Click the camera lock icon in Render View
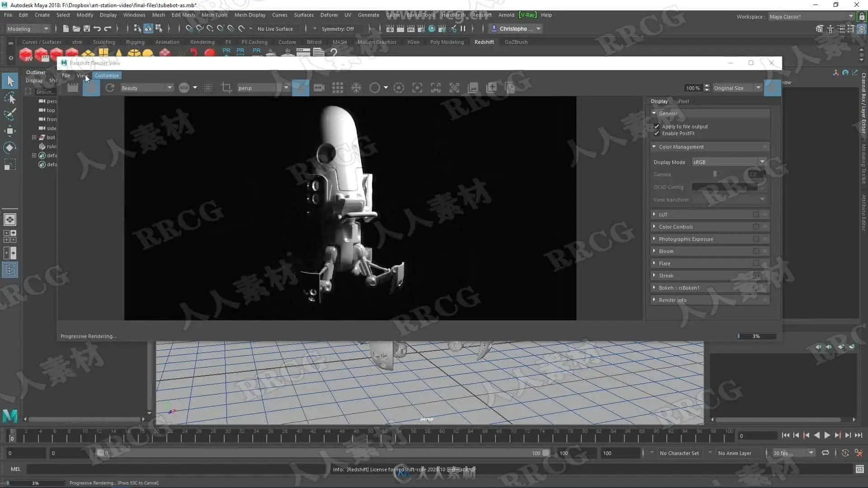This screenshot has height=488, width=868. [319, 88]
